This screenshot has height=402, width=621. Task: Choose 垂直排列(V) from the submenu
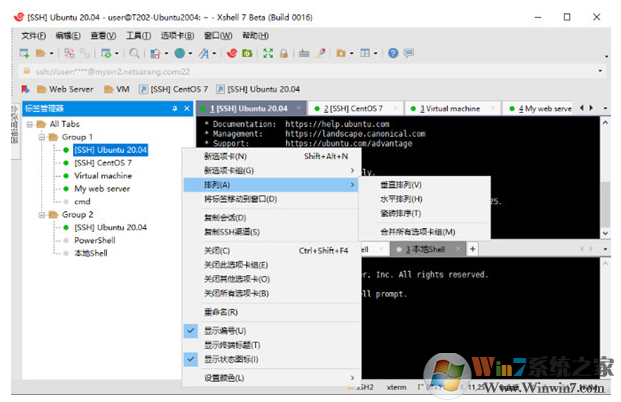click(425, 185)
